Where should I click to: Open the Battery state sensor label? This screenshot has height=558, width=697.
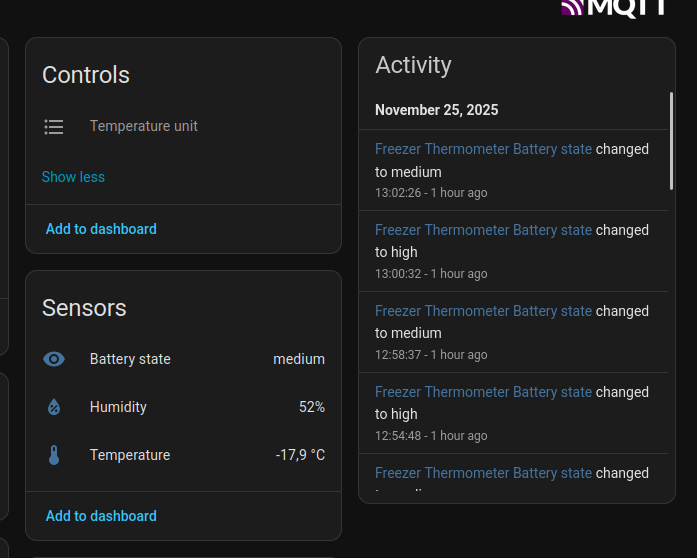130,359
